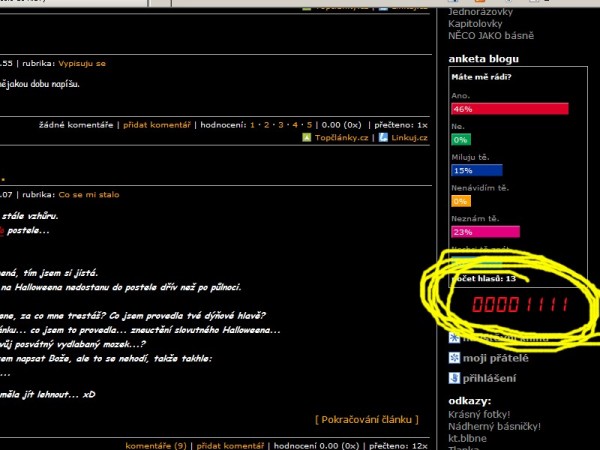Open komentáře (9) link
This screenshot has width=600, height=450.
pyautogui.click(x=156, y=446)
